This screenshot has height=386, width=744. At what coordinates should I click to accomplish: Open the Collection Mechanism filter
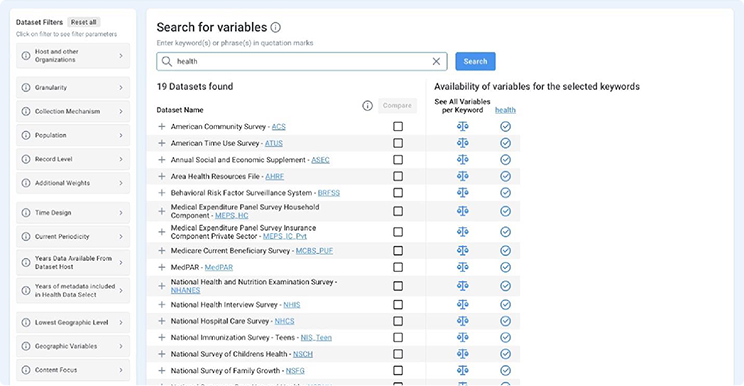[x=73, y=111]
